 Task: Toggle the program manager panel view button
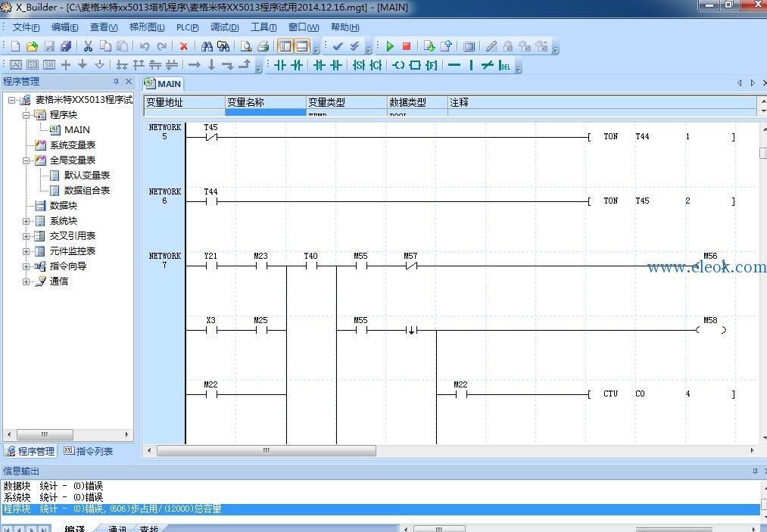(285, 46)
